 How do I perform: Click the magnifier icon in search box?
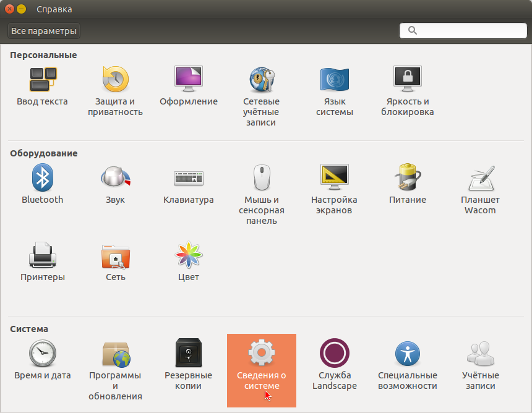412,30
